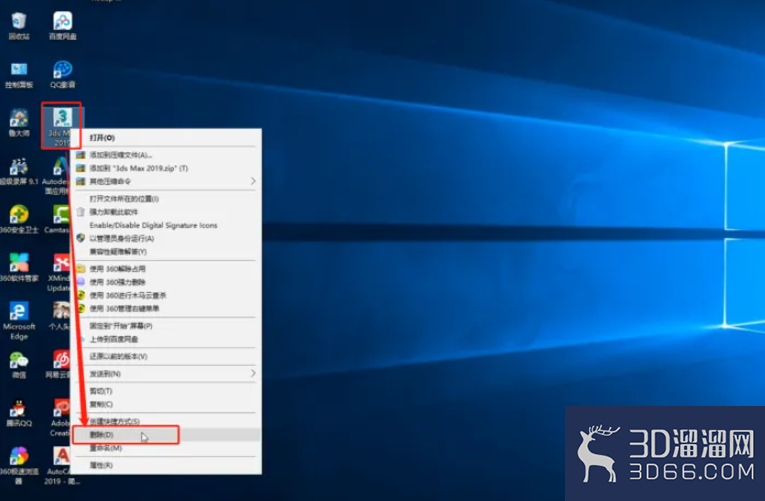Image resolution: width=765 pixels, height=501 pixels.
Task: Select the 腾讯QQ desktop icon
Action: coord(19,413)
